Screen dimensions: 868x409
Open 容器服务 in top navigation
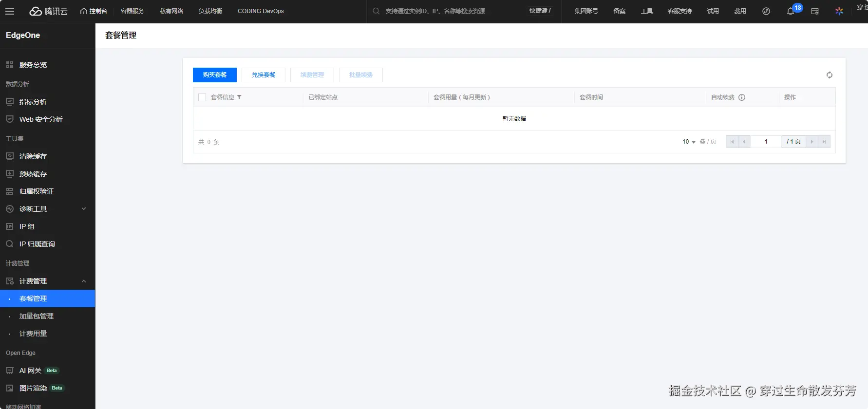[132, 11]
